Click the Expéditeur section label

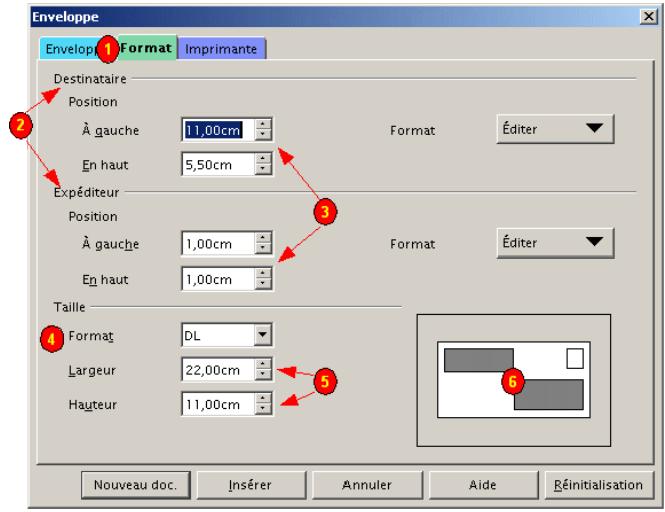(87, 193)
